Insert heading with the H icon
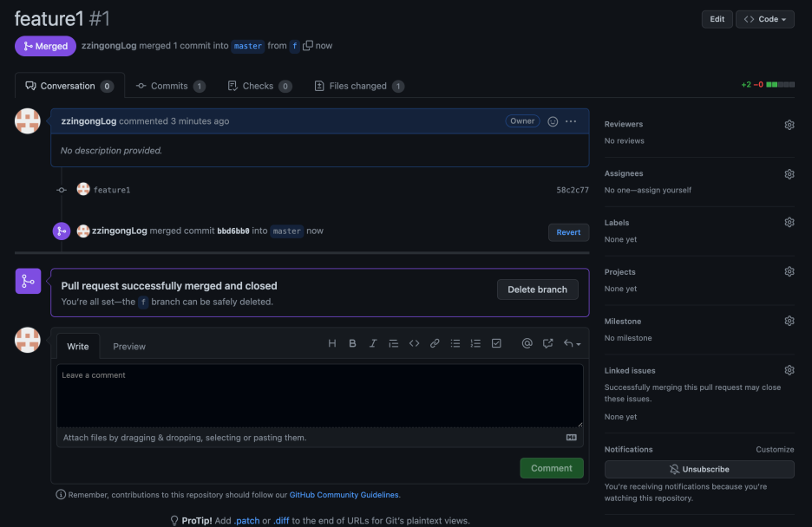The width and height of the screenshot is (812, 527). click(332, 343)
